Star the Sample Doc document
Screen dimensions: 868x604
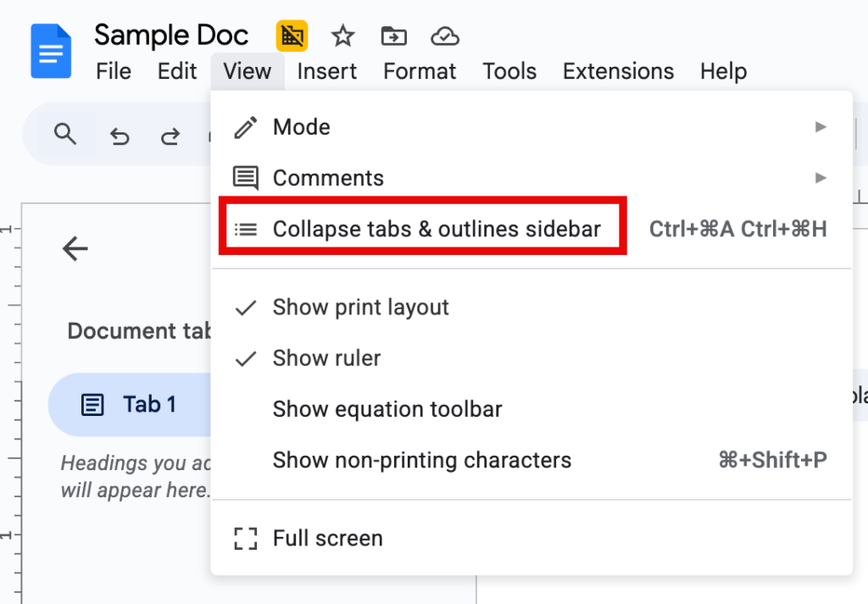pos(342,36)
